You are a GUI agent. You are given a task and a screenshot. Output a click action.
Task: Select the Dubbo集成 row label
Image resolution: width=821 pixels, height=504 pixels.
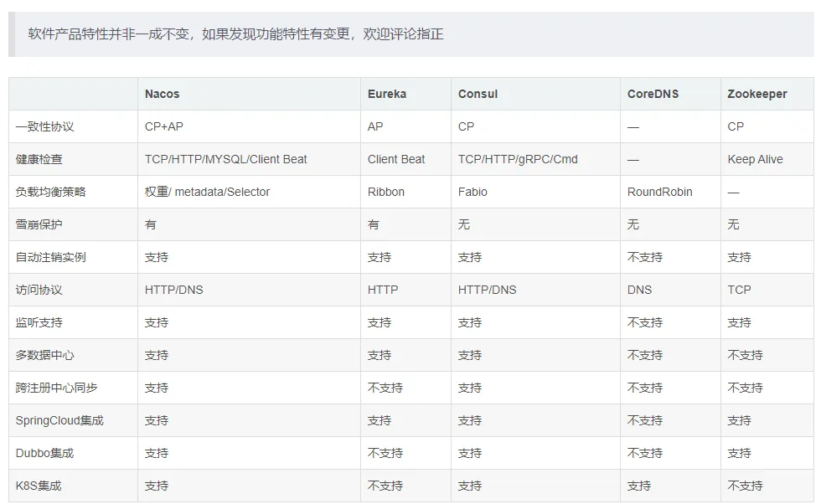point(45,453)
